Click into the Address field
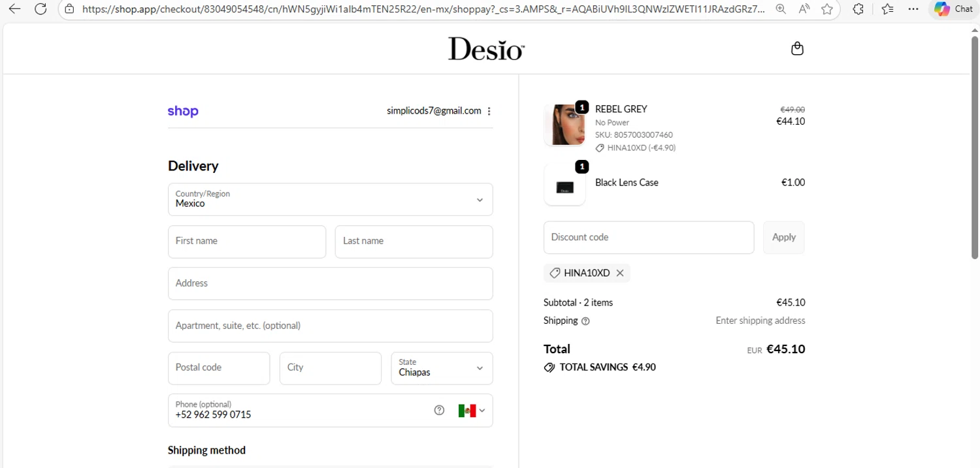 (331, 283)
